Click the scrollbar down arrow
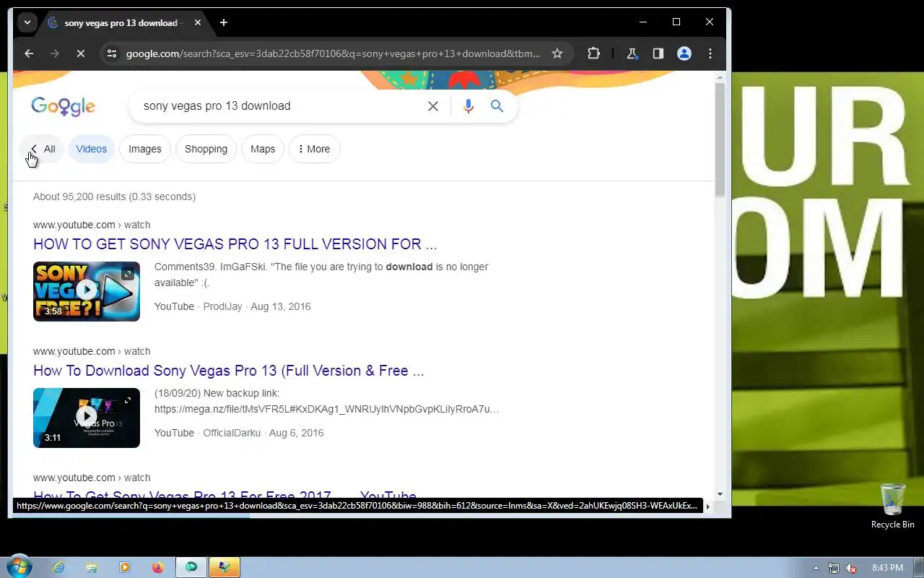 click(720, 494)
